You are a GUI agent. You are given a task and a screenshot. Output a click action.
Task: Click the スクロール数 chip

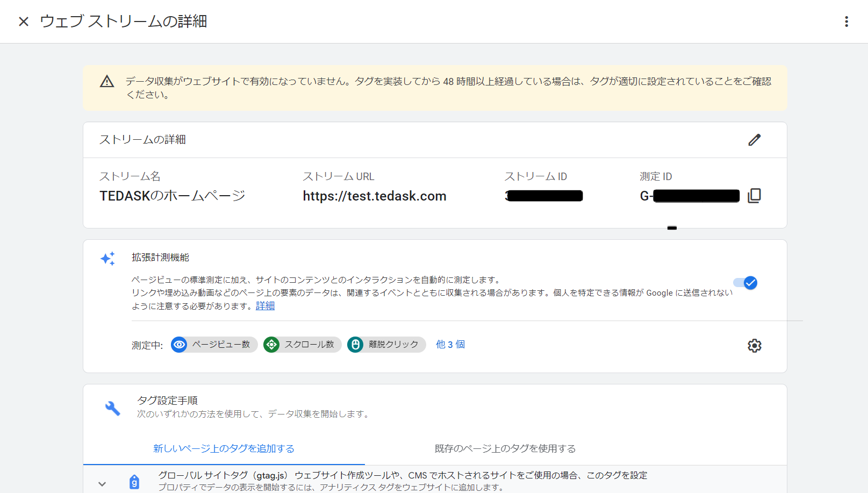coord(302,345)
